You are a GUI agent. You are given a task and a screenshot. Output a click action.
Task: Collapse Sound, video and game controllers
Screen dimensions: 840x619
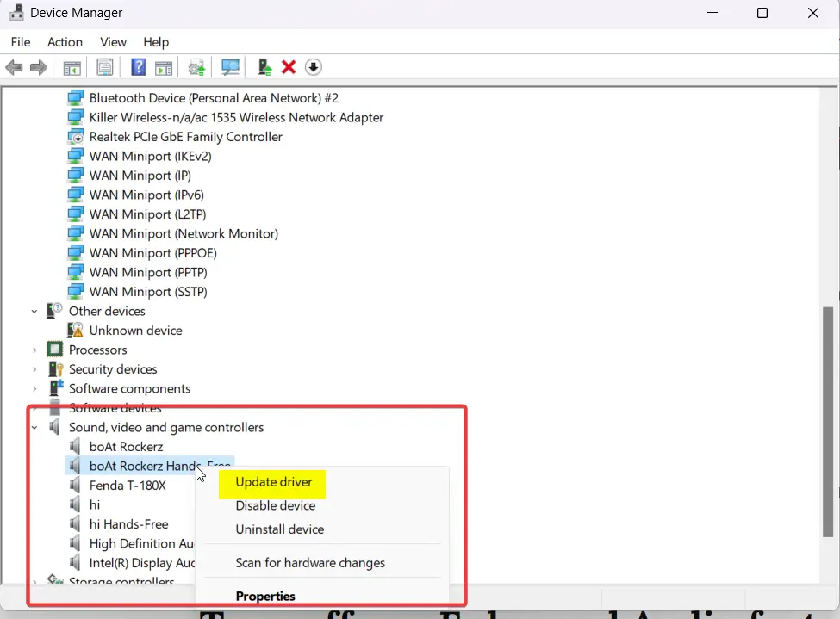pos(34,427)
